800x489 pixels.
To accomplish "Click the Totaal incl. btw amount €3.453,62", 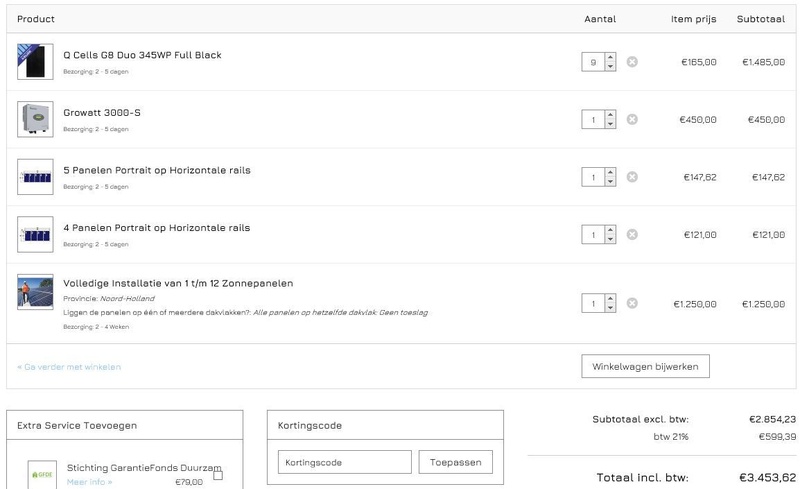I will click(x=767, y=478).
